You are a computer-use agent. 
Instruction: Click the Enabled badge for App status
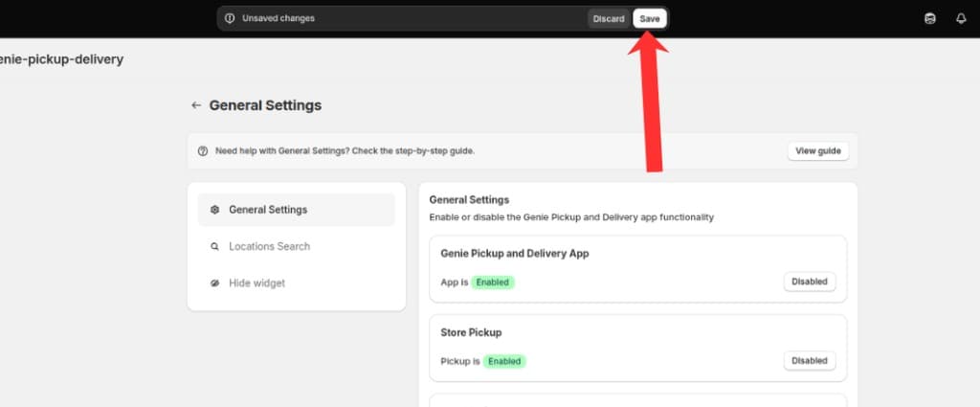tap(493, 282)
